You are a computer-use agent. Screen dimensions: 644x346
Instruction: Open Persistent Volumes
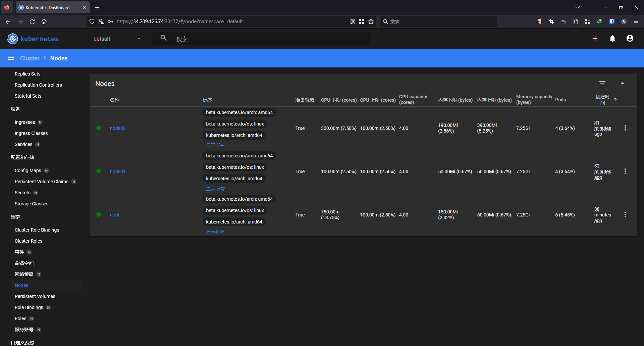35,296
